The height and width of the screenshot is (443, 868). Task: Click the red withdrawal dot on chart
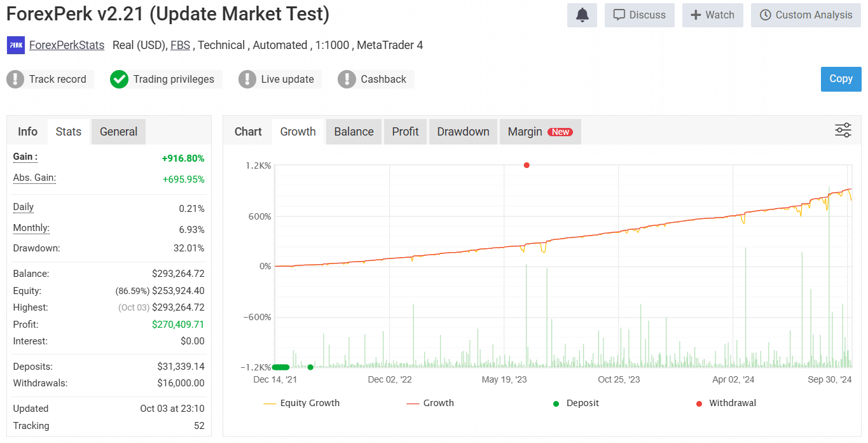click(527, 165)
